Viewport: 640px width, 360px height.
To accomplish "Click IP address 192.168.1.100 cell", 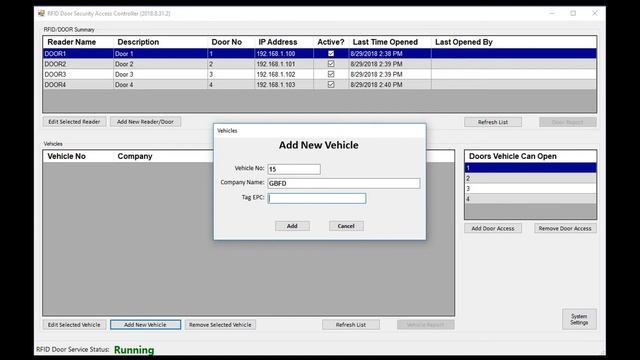I will coord(284,53).
